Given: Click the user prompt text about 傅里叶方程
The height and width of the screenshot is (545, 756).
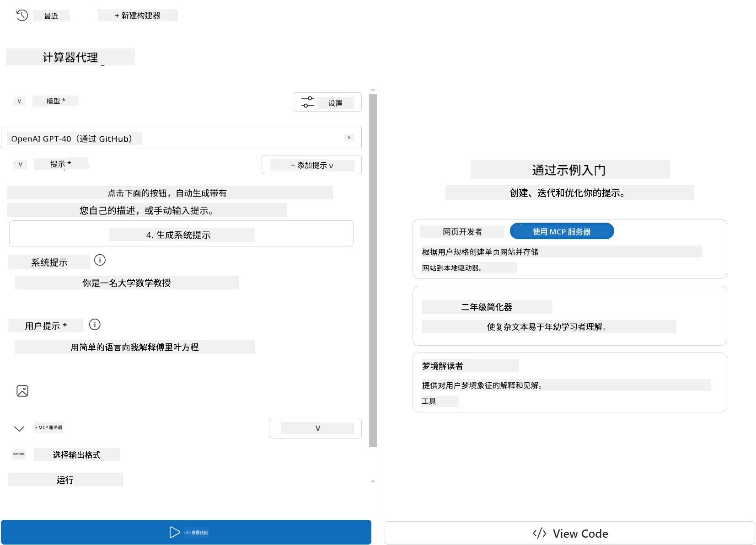Looking at the screenshot, I should (x=134, y=347).
